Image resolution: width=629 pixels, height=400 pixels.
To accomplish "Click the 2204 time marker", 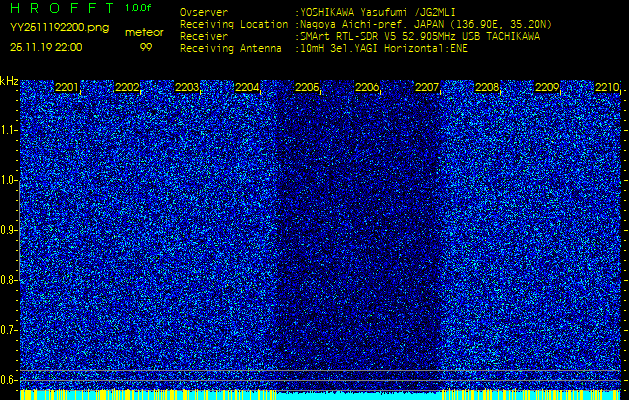I will [247, 87].
